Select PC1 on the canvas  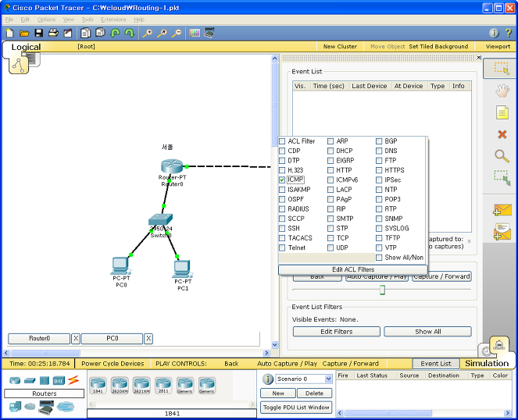point(182,269)
